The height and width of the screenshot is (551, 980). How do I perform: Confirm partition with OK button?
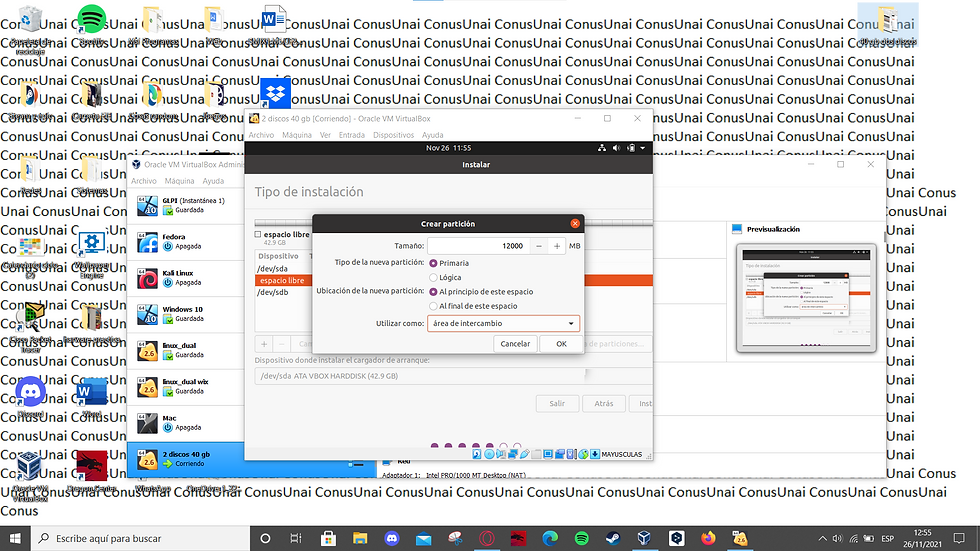[x=561, y=344]
